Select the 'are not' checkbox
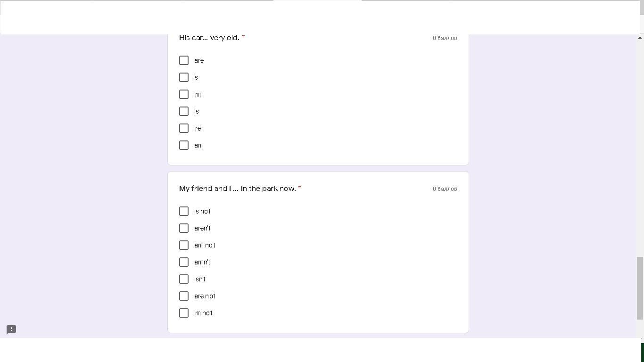The width and height of the screenshot is (644, 362). pos(184,296)
